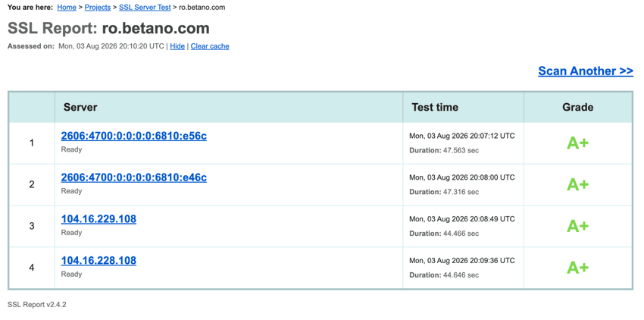Open the Home breadcrumb link
644x320 pixels.
click(x=67, y=8)
